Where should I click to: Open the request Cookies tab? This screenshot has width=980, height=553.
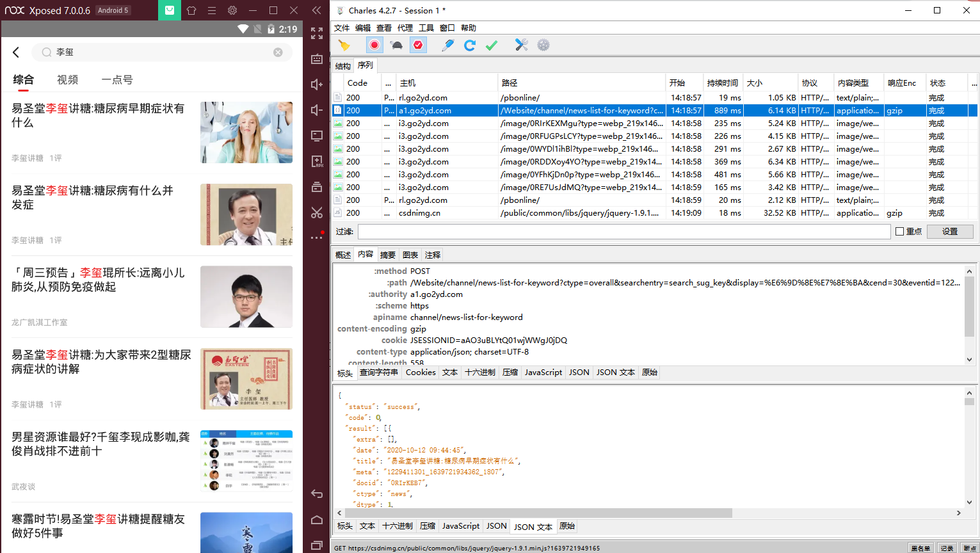tap(421, 373)
